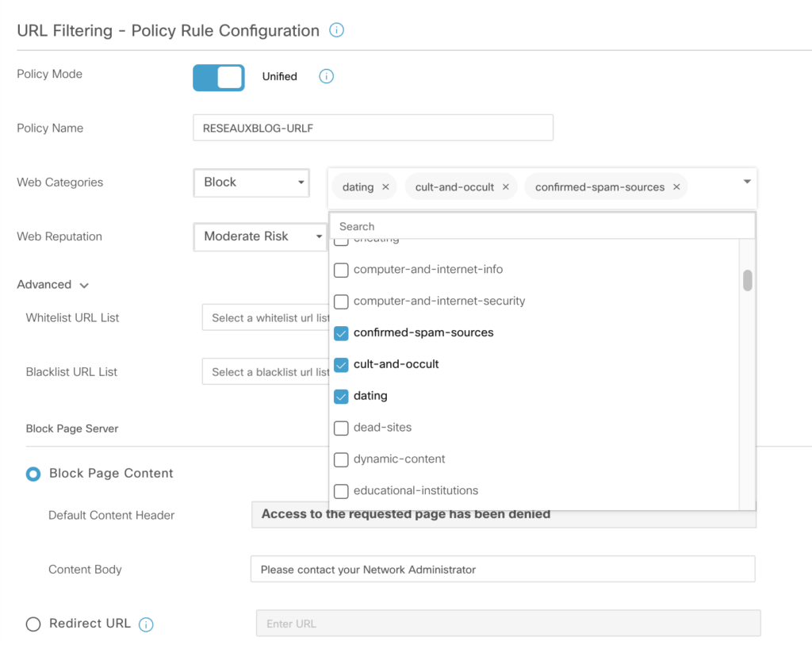Check the computer-and-internet-security checkbox
Image resolution: width=812 pixels, height=649 pixels.
click(x=341, y=301)
